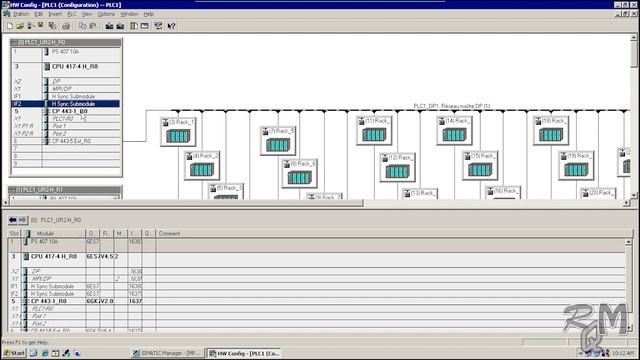Create a new station with the New icon
Viewport: 640px width, 360px height.
click(x=10, y=26)
